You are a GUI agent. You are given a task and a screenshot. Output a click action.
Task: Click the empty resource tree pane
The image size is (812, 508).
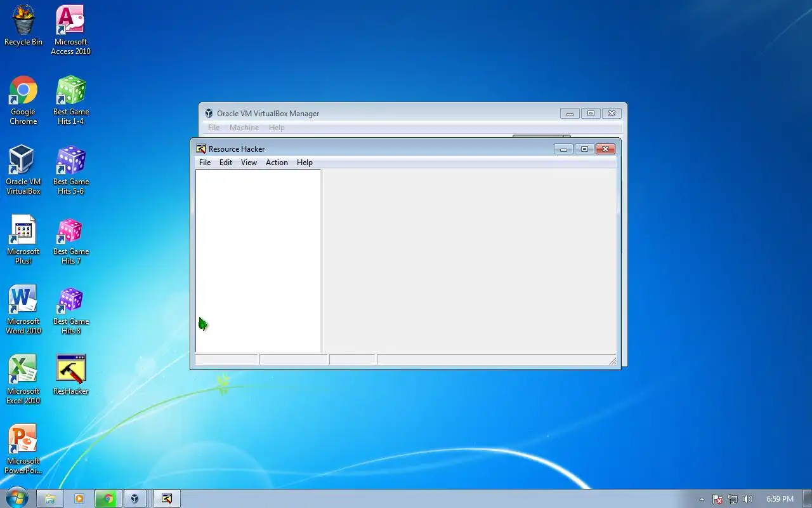(x=258, y=260)
